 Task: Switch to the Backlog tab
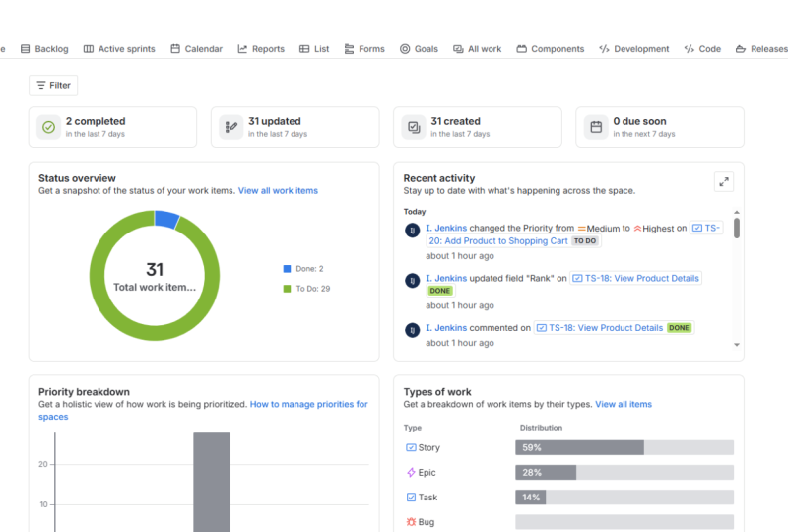point(44,49)
